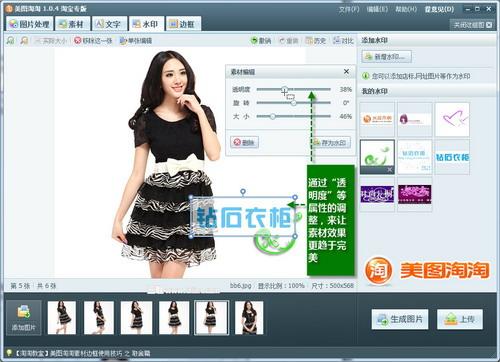The height and width of the screenshot is (362, 500).
Task: Click the 大小 size slider handle
Action: pos(273,116)
